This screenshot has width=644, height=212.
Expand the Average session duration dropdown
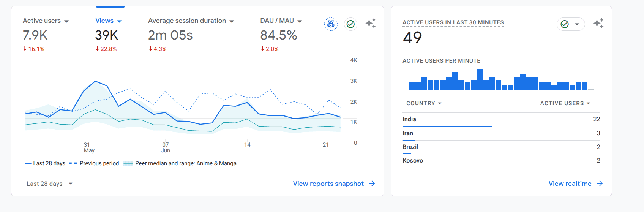pyautogui.click(x=232, y=21)
